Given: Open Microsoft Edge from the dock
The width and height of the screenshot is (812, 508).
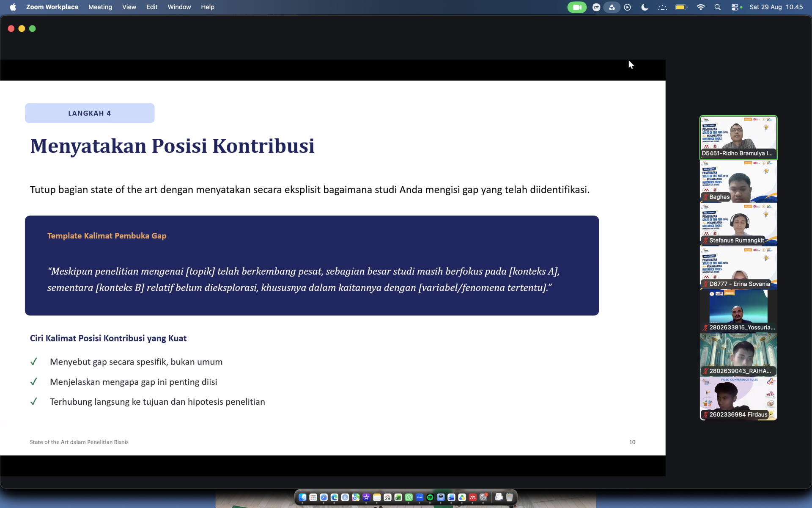Looking at the screenshot, I should tap(334, 497).
